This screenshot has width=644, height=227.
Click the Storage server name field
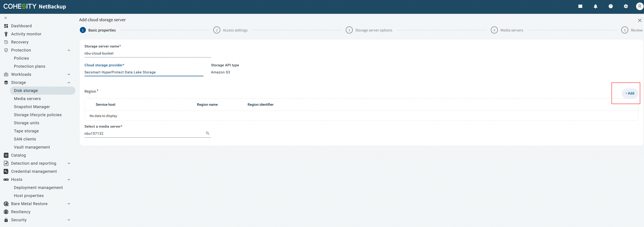(x=148, y=53)
